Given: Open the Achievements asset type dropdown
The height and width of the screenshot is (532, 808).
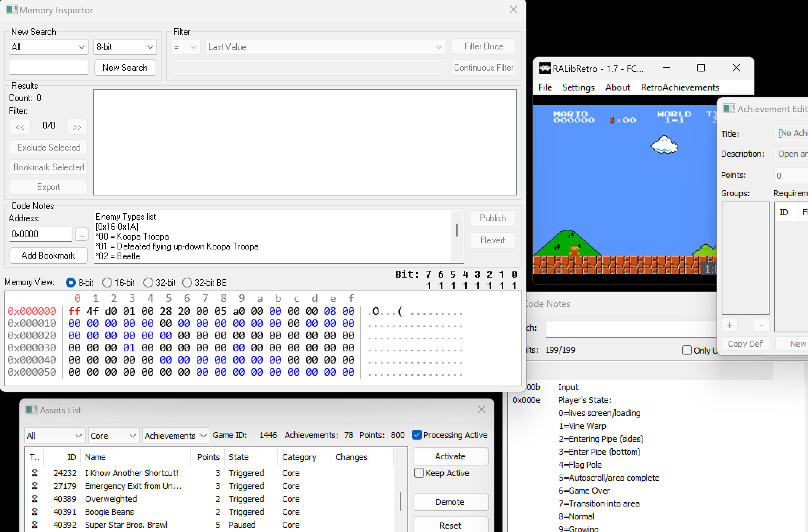Looking at the screenshot, I should [176, 435].
